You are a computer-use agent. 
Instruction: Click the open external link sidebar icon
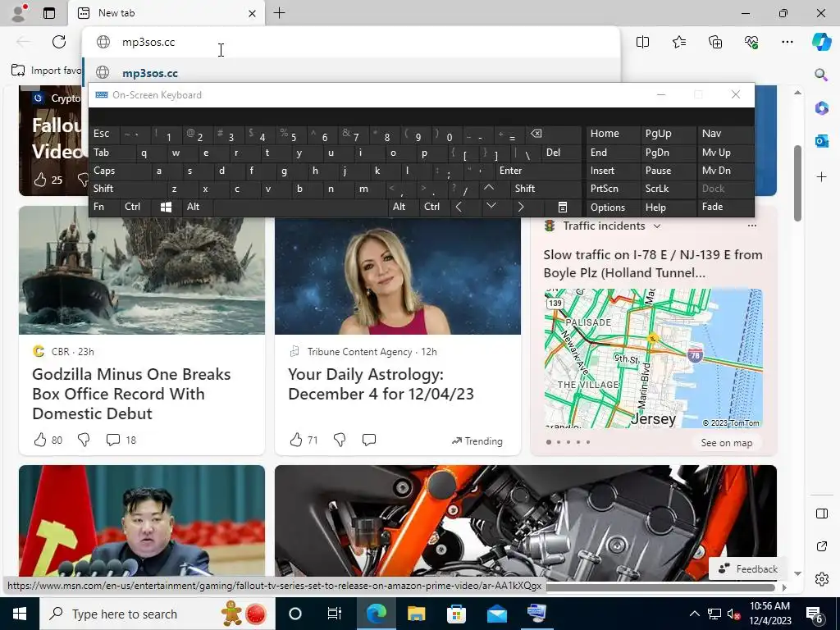coord(821,546)
